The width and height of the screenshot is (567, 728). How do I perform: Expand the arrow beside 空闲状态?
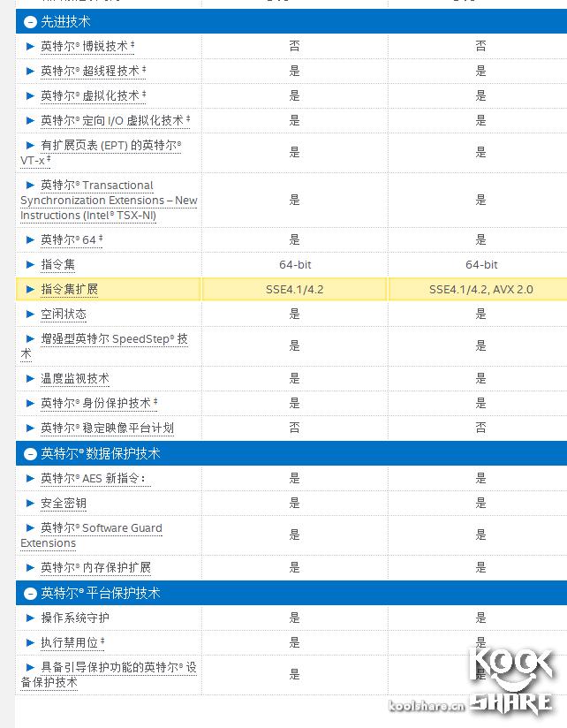tap(30, 314)
